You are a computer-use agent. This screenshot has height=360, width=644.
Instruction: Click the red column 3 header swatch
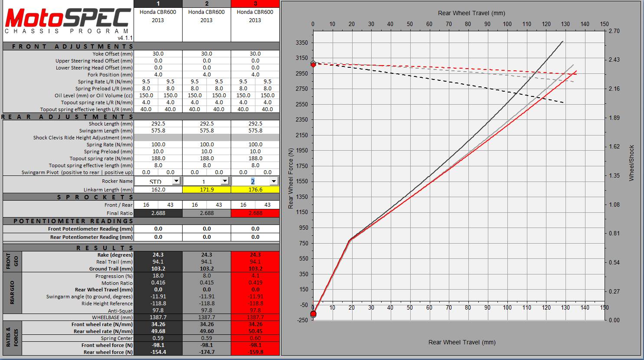tap(255, 3)
